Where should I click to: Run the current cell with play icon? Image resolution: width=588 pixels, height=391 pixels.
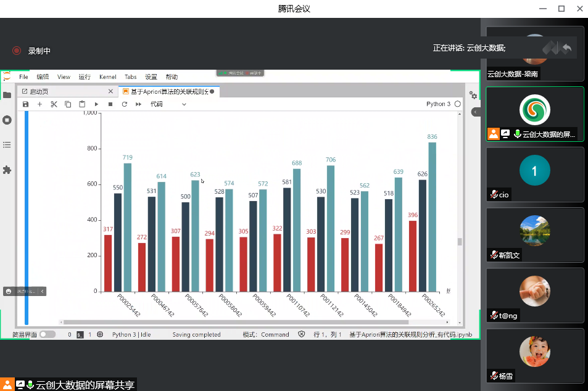(96, 104)
